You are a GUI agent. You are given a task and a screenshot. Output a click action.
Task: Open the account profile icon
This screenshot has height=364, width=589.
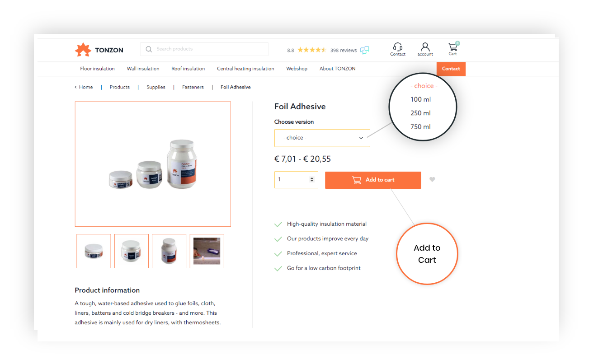[425, 47]
